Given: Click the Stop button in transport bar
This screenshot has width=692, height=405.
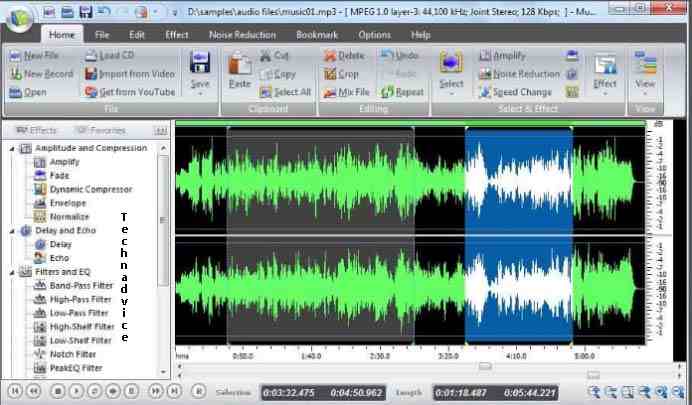Looking at the screenshot, I should tap(58, 391).
